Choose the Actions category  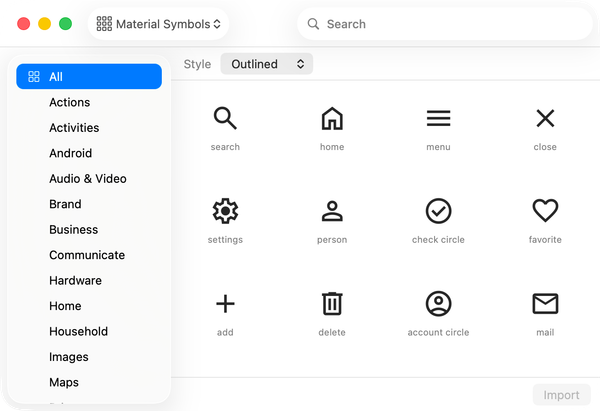(89, 102)
